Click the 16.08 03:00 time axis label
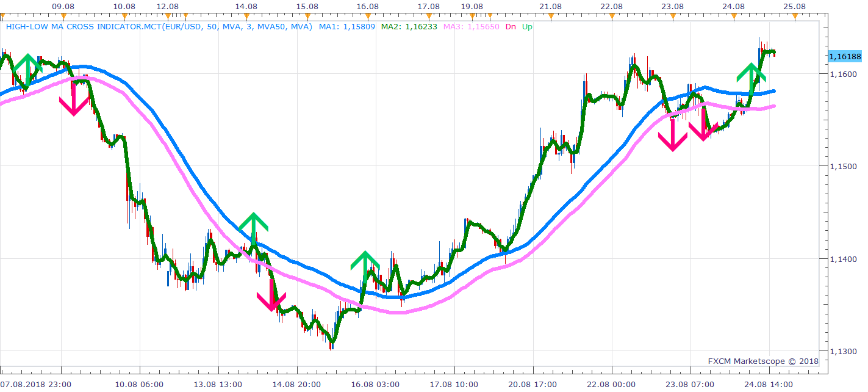The width and height of the screenshot is (868, 392). (x=376, y=384)
